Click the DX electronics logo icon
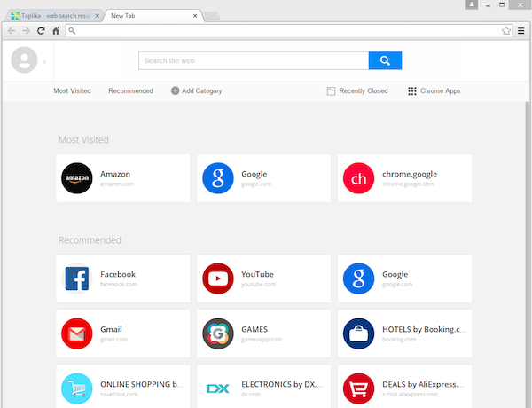This screenshot has width=532, height=408. pos(217,388)
